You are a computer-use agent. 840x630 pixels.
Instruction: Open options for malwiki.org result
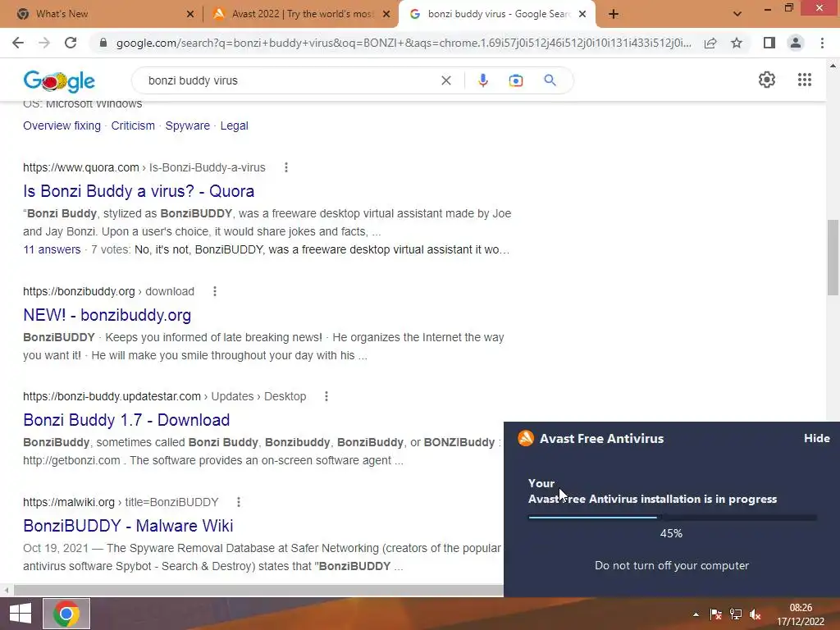point(239,502)
